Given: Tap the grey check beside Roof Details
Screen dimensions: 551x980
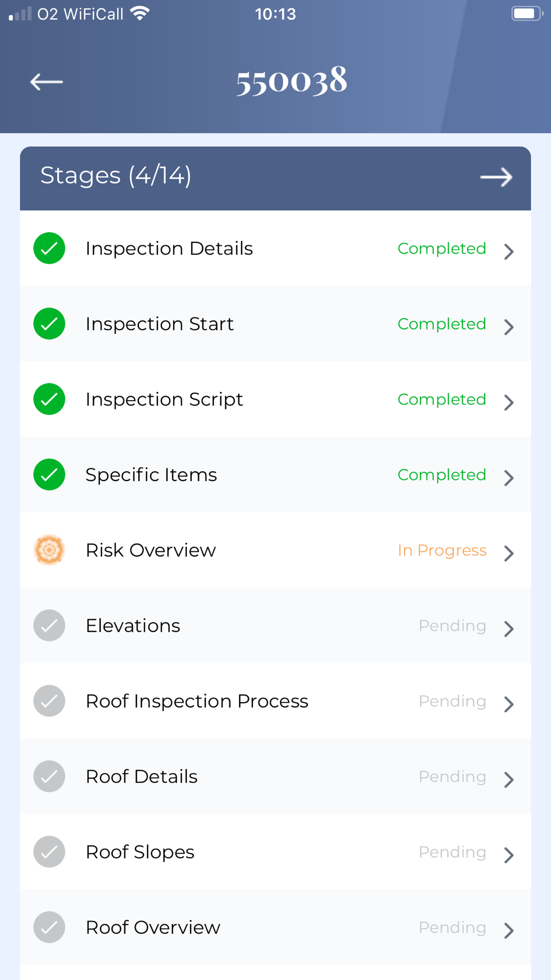Looking at the screenshot, I should 49,777.
